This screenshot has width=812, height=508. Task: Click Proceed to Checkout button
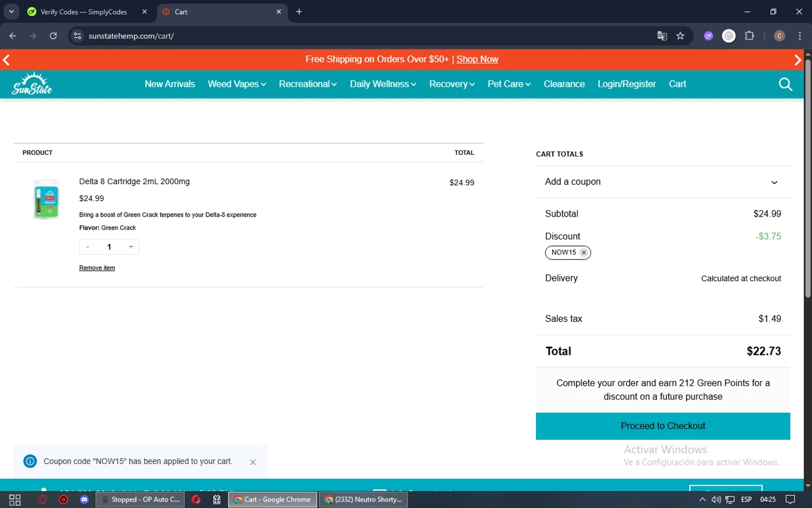663,426
